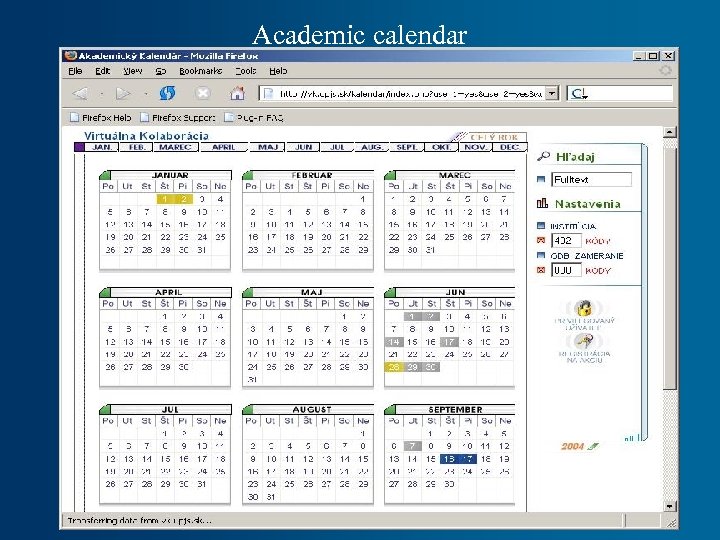Image resolution: width=720 pixels, height=540 pixels.
Task: Click the magnifier icon beside Hľadaj
Action: (544, 156)
